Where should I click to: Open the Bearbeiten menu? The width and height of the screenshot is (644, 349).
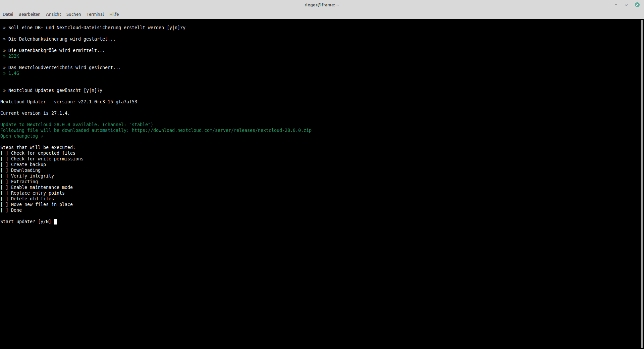click(29, 14)
